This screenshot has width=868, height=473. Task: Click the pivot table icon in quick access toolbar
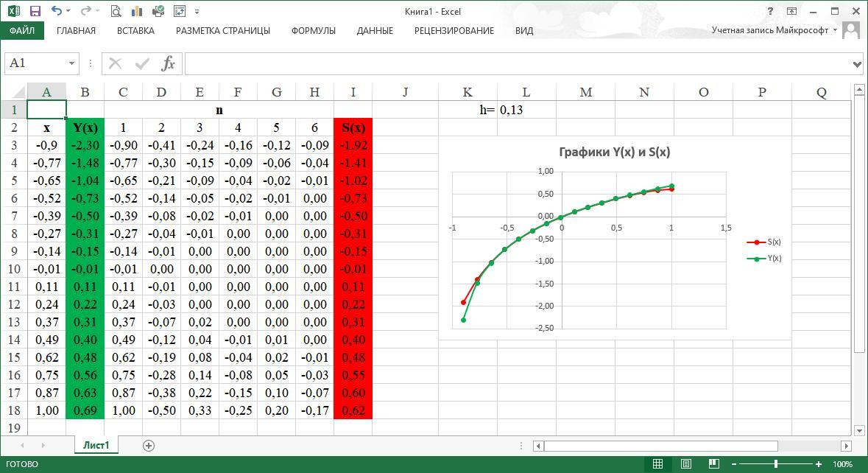point(180,11)
